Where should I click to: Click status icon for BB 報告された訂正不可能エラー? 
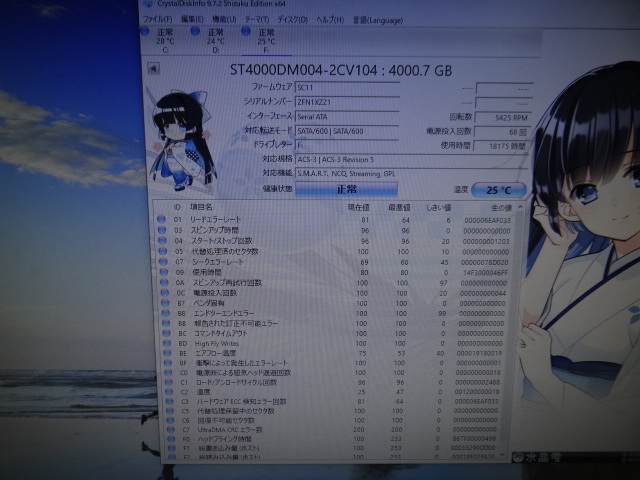166,323
